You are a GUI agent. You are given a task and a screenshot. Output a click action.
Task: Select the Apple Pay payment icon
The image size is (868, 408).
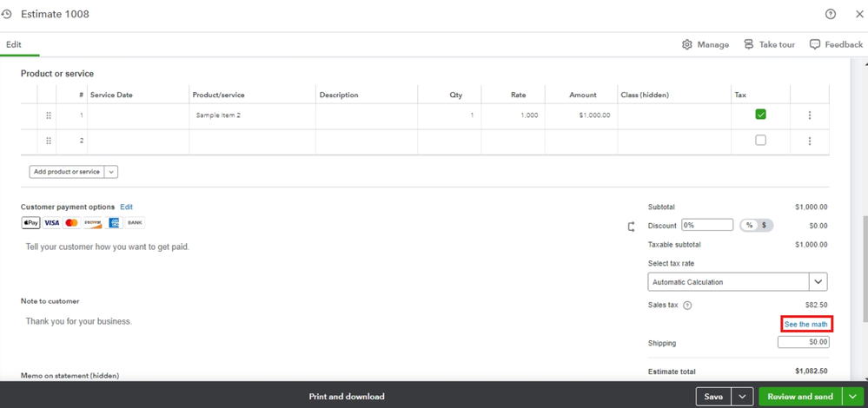pos(30,223)
